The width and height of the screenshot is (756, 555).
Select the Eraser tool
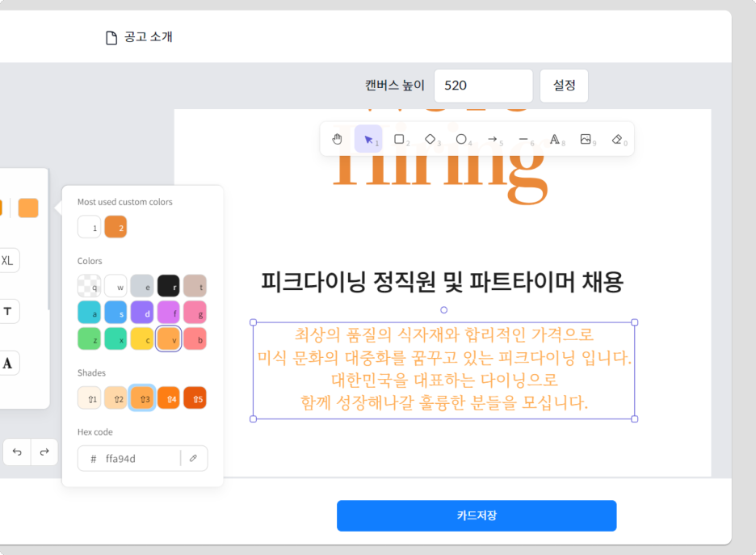pyautogui.click(x=618, y=139)
